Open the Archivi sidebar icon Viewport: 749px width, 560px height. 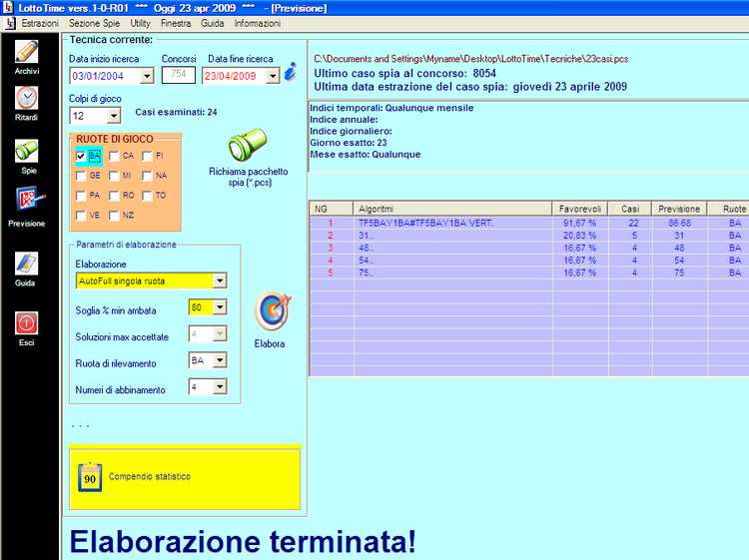(x=26, y=52)
